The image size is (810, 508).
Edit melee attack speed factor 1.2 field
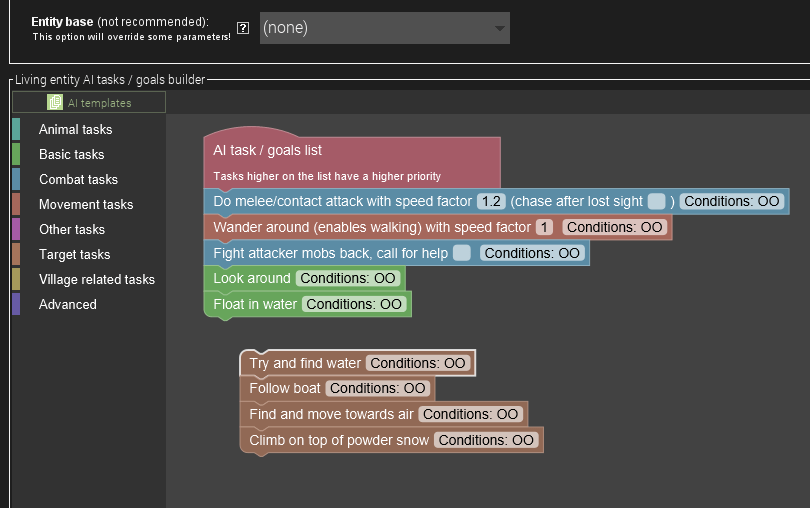pyautogui.click(x=491, y=201)
